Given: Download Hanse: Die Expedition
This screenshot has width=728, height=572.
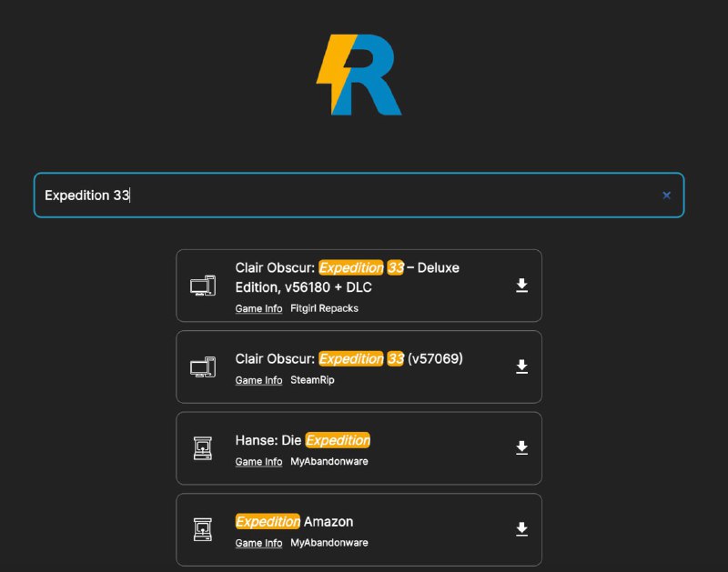Looking at the screenshot, I should (521, 447).
